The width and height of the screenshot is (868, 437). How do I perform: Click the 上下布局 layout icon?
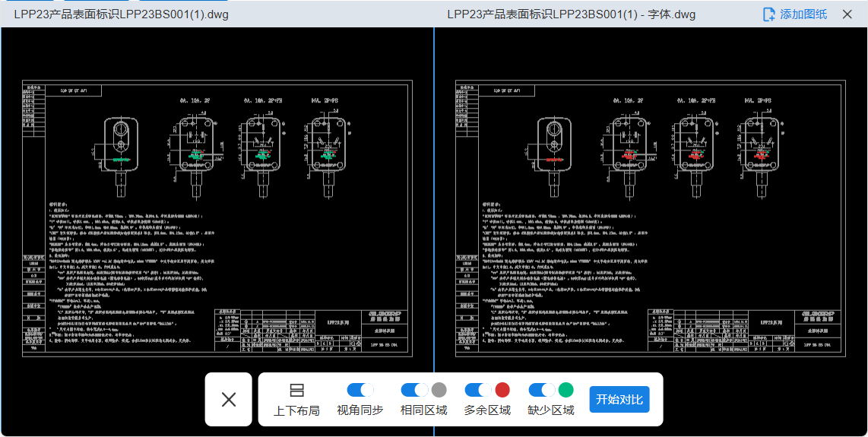296,391
